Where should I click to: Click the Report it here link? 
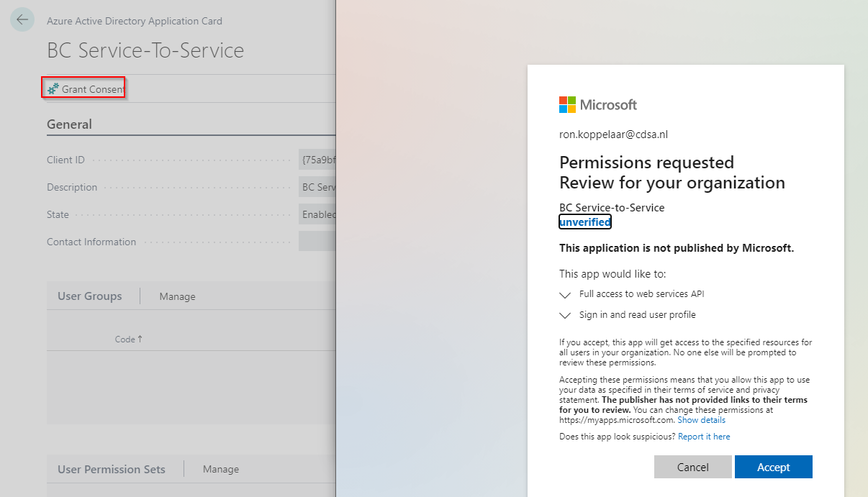(704, 437)
